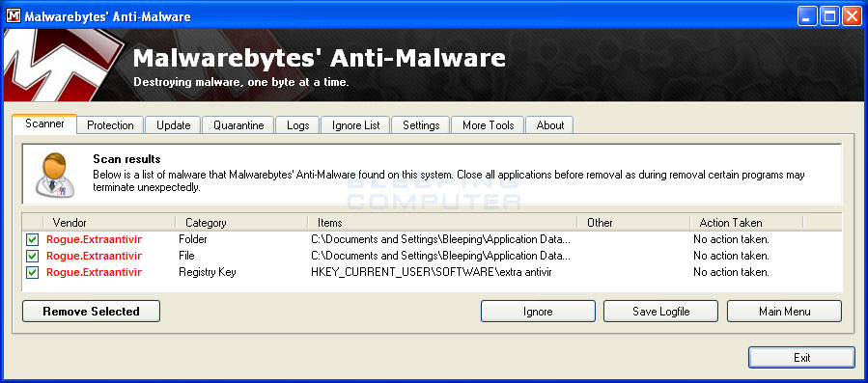Viewport: 868px width, 383px height.
Task: Select the 'File' category cell
Action: click(x=186, y=257)
